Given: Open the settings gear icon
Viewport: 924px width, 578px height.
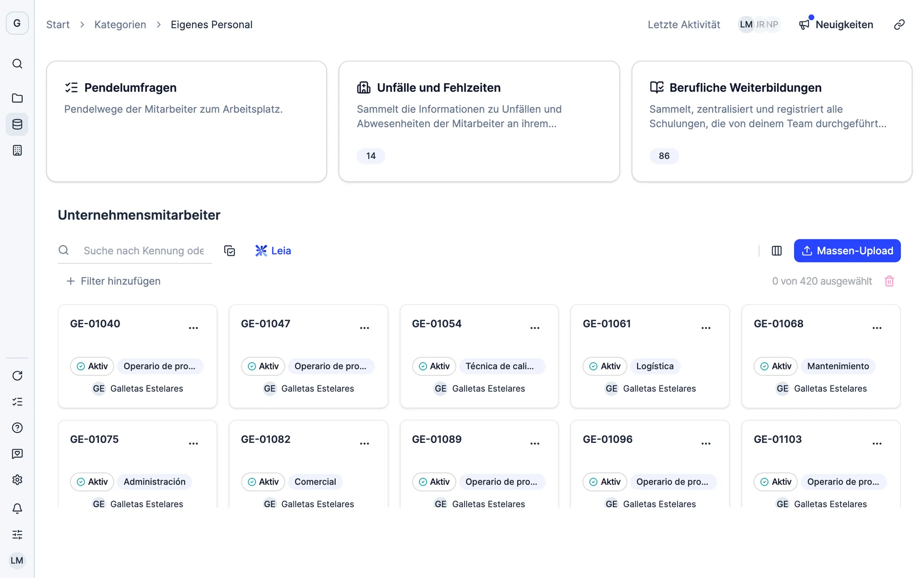Looking at the screenshot, I should pyautogui.click(x=17, y=479).
